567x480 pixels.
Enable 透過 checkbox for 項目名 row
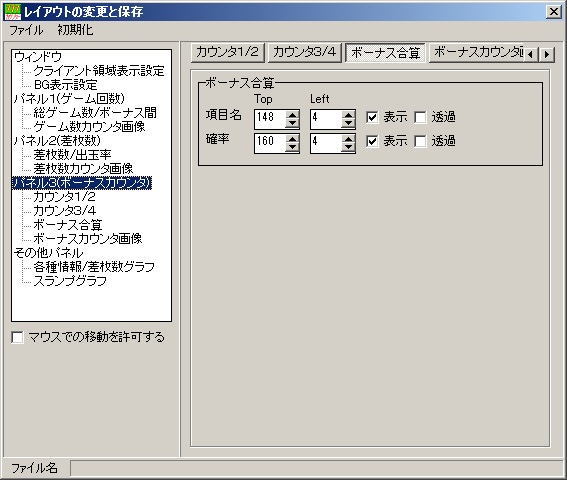[x=420, y=117]
